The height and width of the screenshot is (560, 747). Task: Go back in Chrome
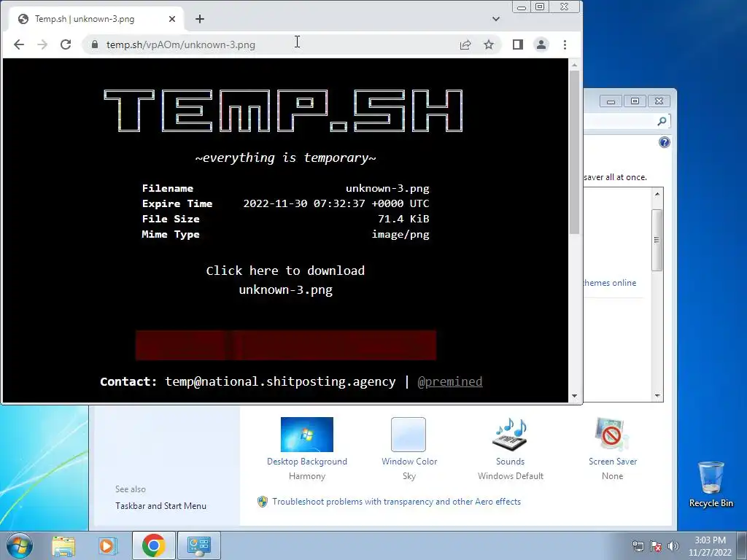pos(18,44)
